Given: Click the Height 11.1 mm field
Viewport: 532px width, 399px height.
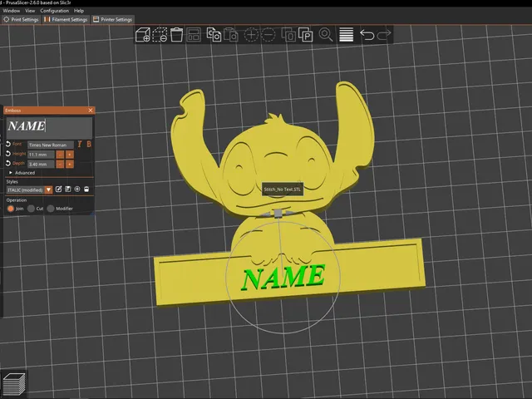Looking at the screenshot, I should 41,155.
